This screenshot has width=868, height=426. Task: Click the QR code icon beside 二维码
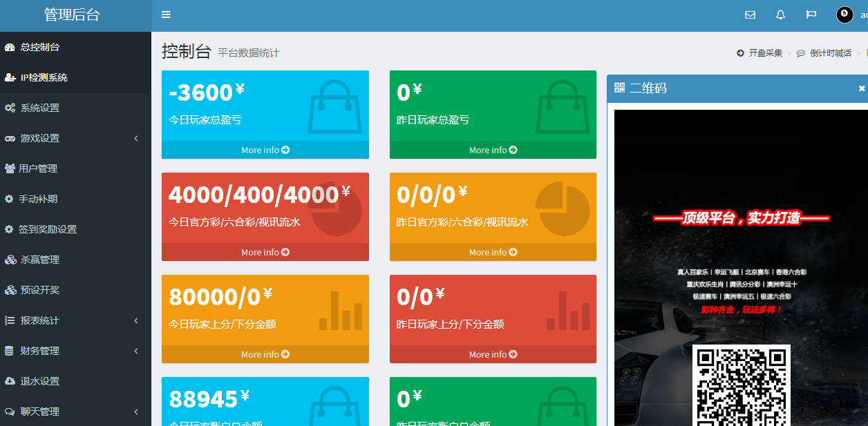coord(619,88)
